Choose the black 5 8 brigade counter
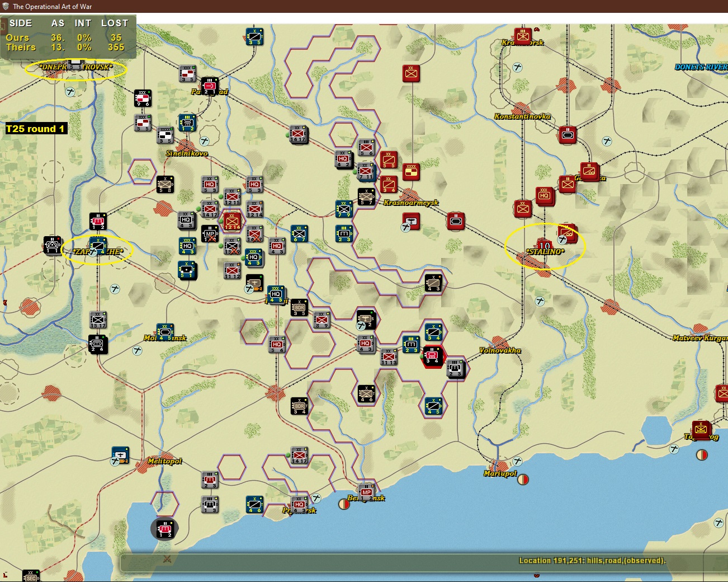 point(165,184)
